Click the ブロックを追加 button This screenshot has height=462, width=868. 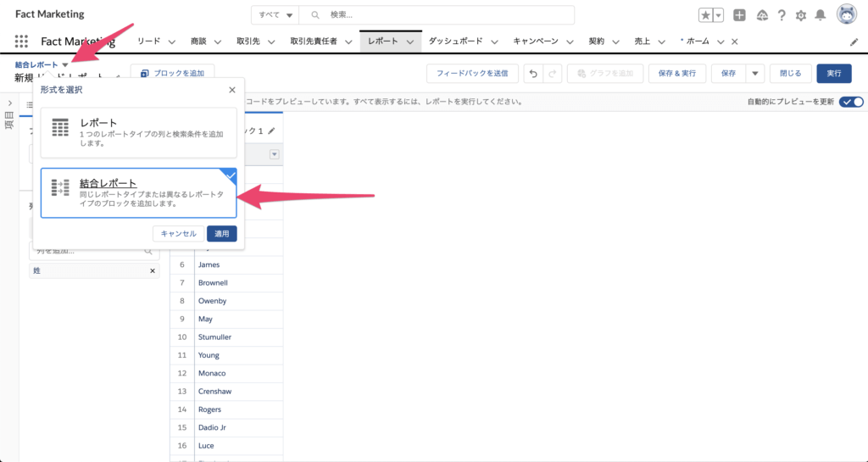[172, 74]
